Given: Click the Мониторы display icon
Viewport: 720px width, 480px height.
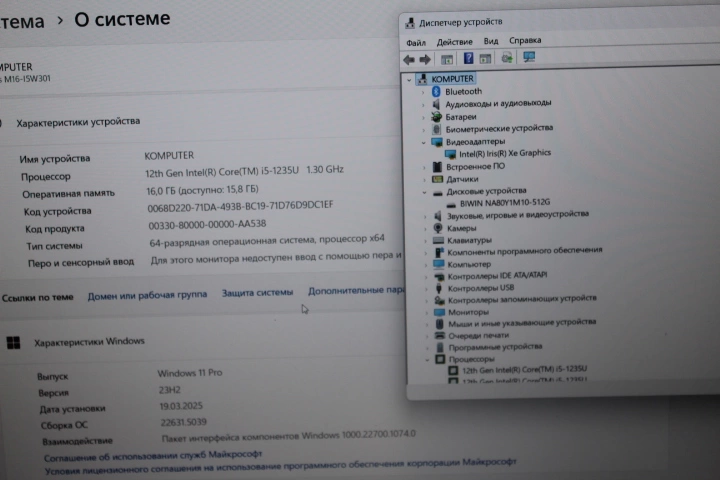Looking at the screenshot, I should point(438,311).
